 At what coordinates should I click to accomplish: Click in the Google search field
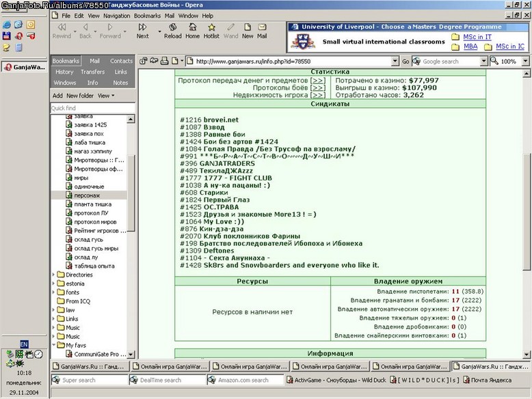451,61
